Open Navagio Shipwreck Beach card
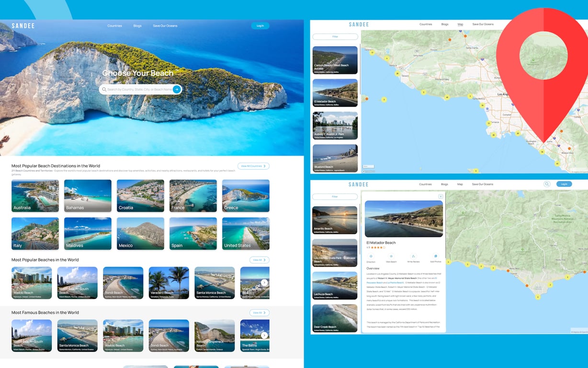This screenshot has width=588, height=368. 215,335
